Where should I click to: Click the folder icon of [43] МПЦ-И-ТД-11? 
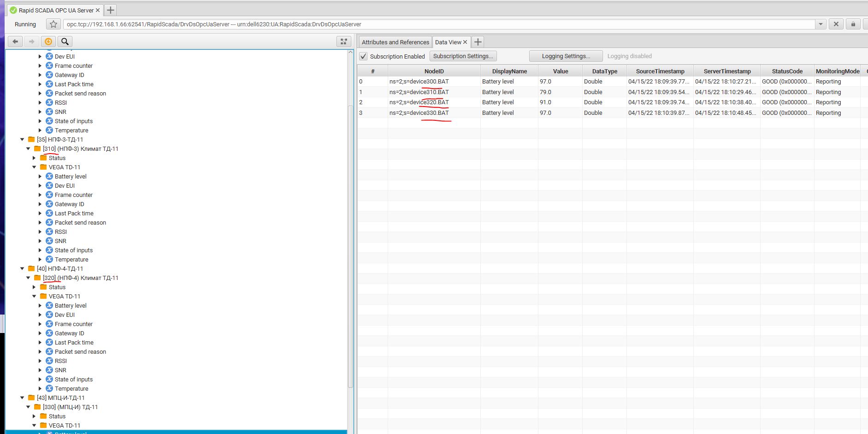click(31, 398)
